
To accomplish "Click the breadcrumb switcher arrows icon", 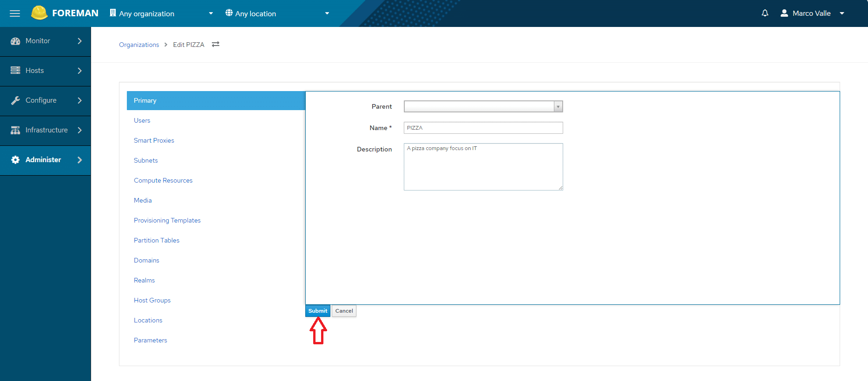I will pos(216,45).
